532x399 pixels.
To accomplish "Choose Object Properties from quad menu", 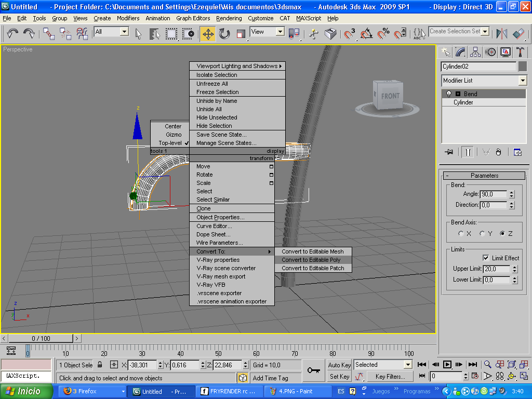I will click(232, 217).
